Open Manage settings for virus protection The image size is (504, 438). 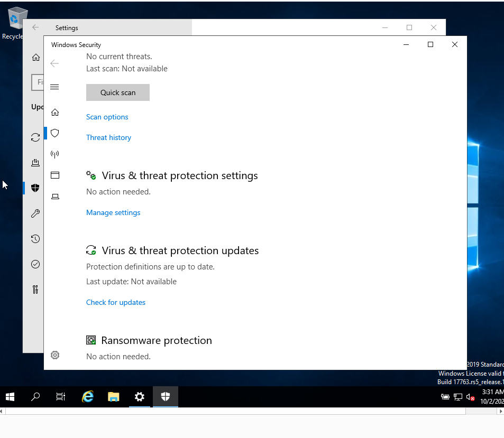coord(113,212)
